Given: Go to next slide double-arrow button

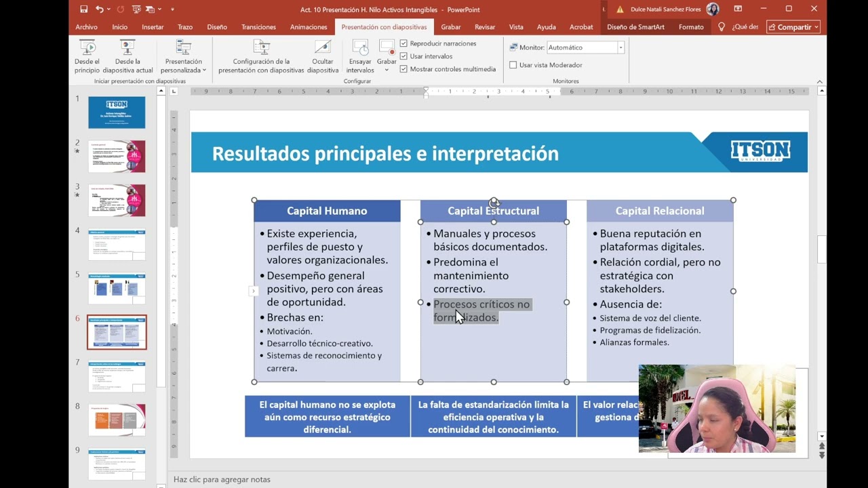Looking at the screenshot, I should (822, 455).
